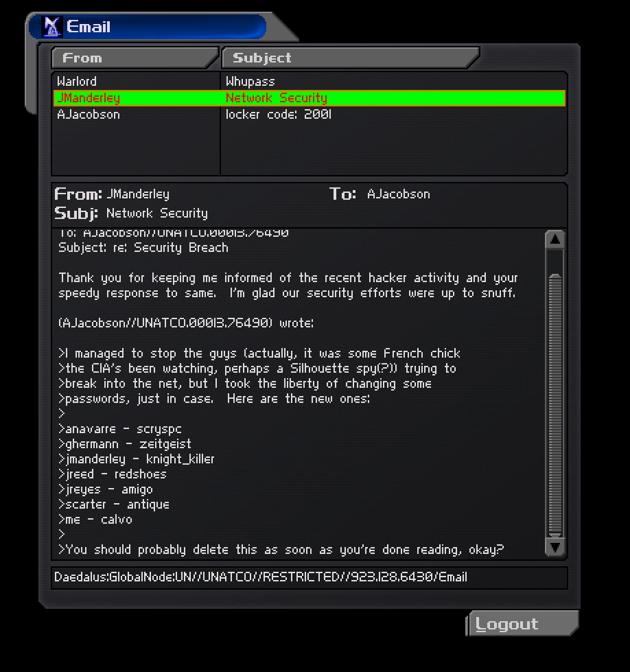Click the 'jmanderley - knight_killer' password line
Viewport: 630px width, 672px height.
click(x=137, y=459)
